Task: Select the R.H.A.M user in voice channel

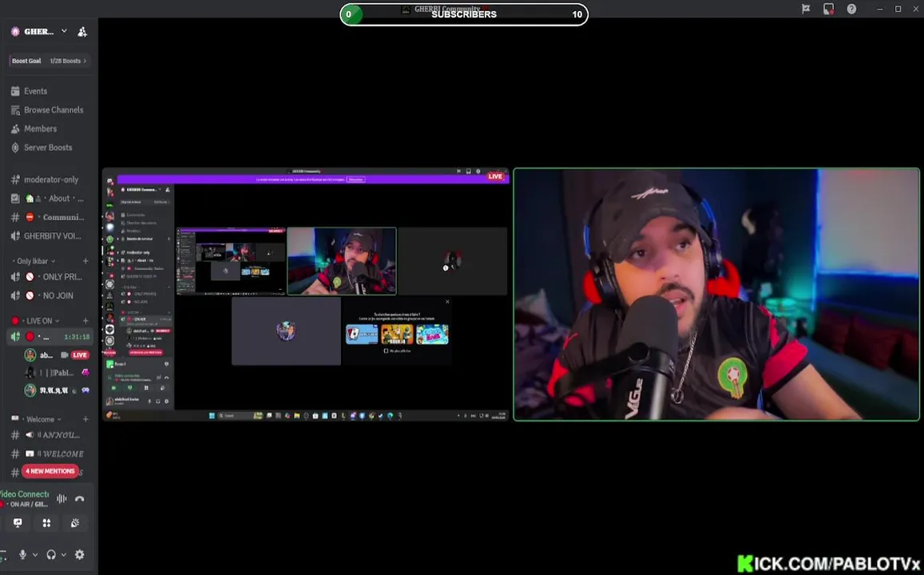Action: click(56, 391)
